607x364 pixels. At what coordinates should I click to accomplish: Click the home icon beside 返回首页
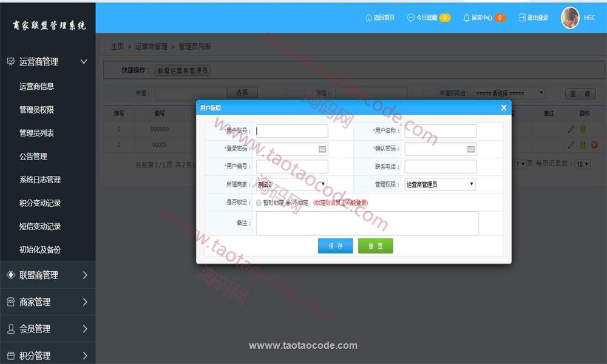pyautogui.click(x=368, y=18)
